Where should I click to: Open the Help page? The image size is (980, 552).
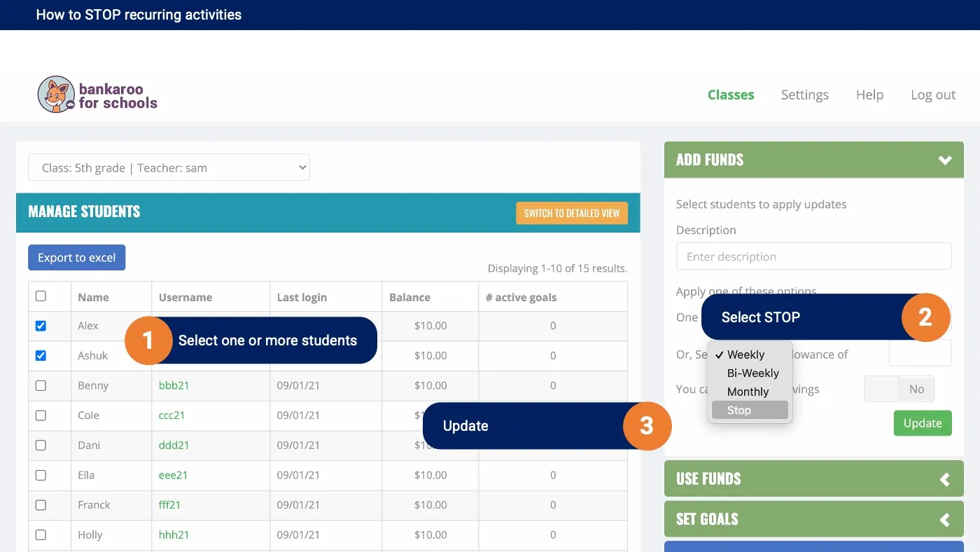click(x=869, y=95)
